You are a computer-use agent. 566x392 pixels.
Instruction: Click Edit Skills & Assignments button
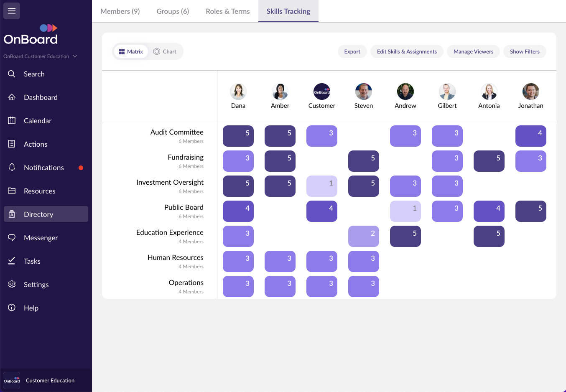[x=407, y=51]
